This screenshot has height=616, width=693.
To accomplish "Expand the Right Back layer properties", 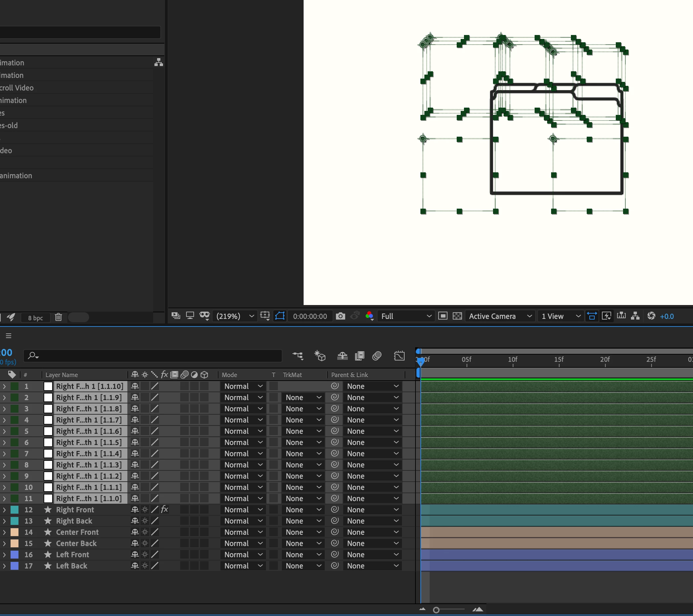I will tap(4, 521).
